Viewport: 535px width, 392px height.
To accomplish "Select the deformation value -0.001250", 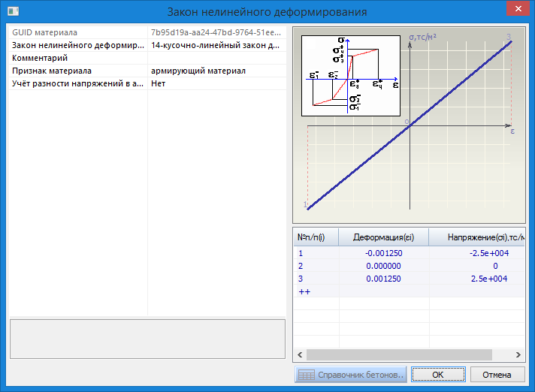I will click(383, 253).
